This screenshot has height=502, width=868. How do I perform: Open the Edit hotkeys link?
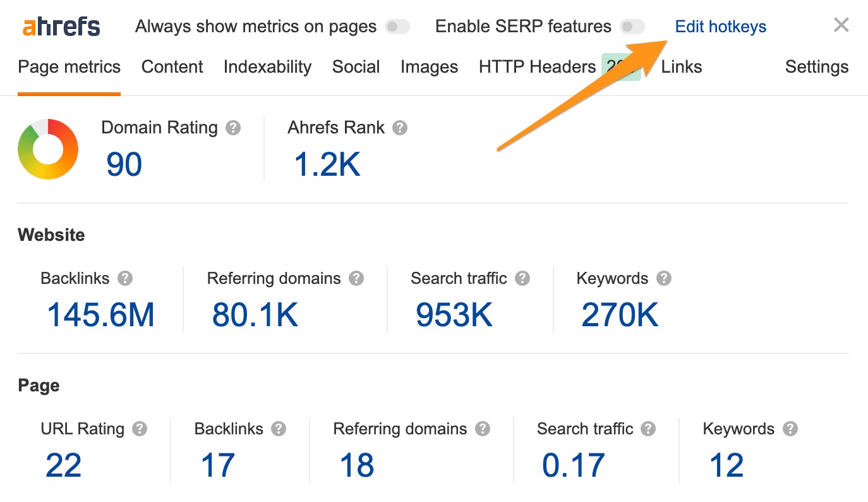(721, 27)
